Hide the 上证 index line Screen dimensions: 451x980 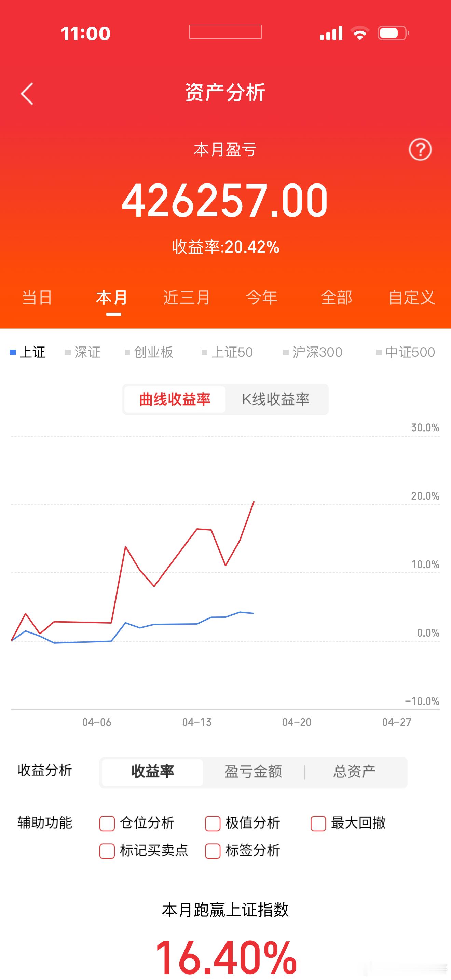(30, 352)
